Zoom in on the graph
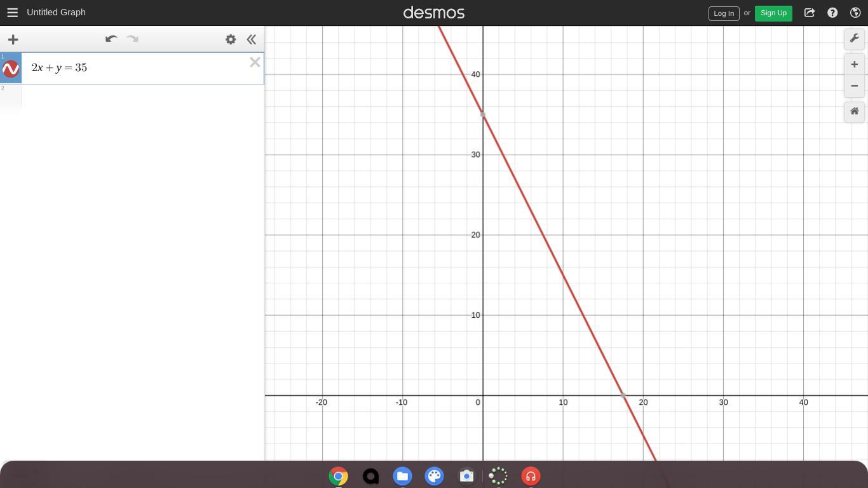Image resolution: width=868 pixels, height=488 pixels. pos(855,64)
